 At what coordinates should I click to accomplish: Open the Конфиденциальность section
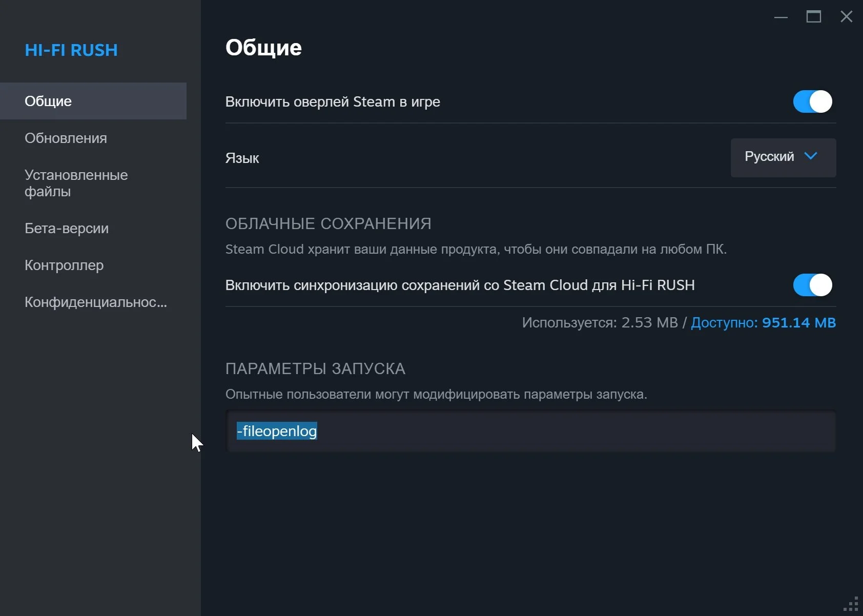93,302
